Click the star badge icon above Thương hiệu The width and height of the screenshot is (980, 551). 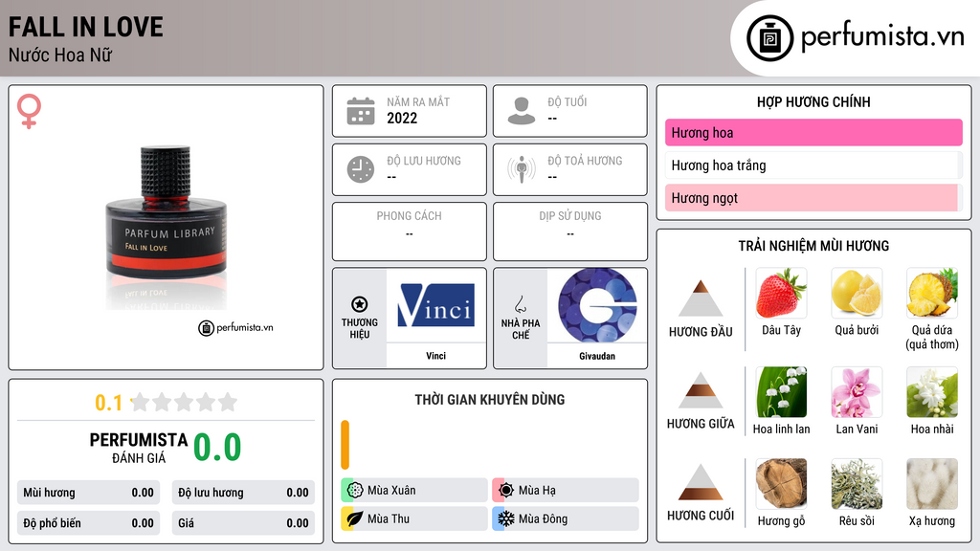(360, 304)
